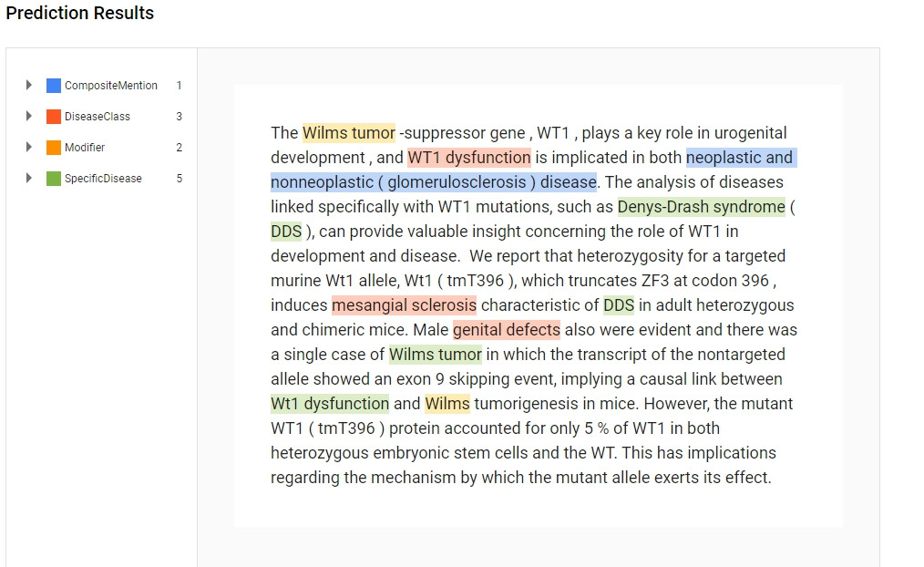Click the highlighted 'WT1 dysfunction' entity
The width and height of the screenshot is (924, 567).
(x=469, y=158)
